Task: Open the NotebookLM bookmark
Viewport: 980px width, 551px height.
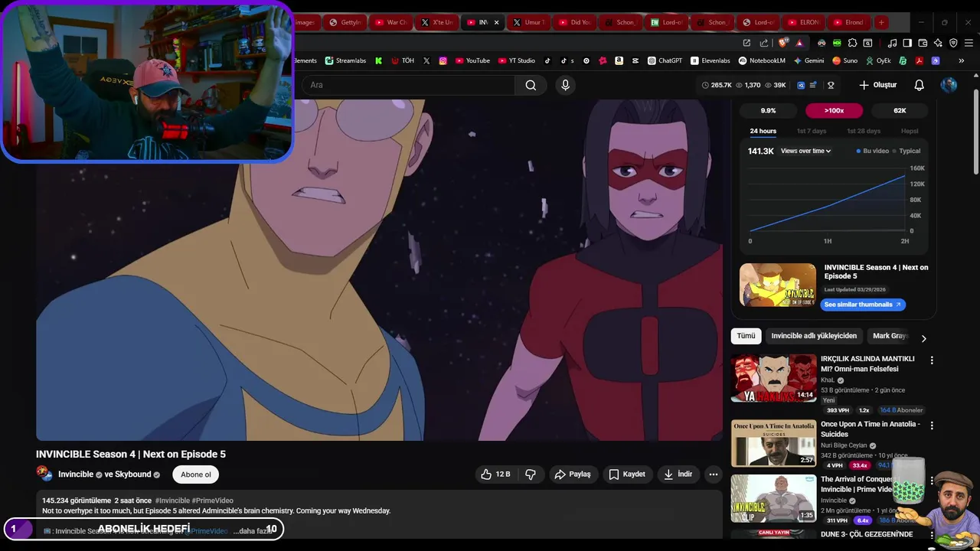Action: pos(761,60)
